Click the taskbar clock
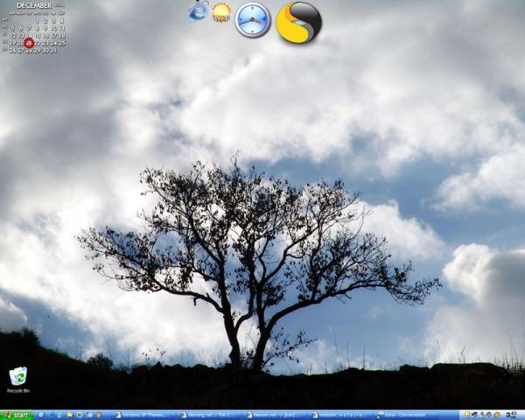This screenshot has height=420, width=525. click(511, 416)
